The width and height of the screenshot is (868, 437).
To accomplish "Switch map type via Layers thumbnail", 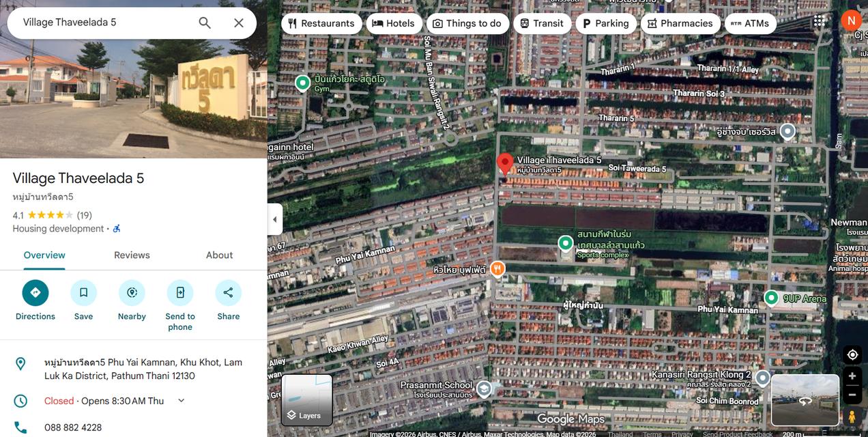I will click(x=307, y=399).
